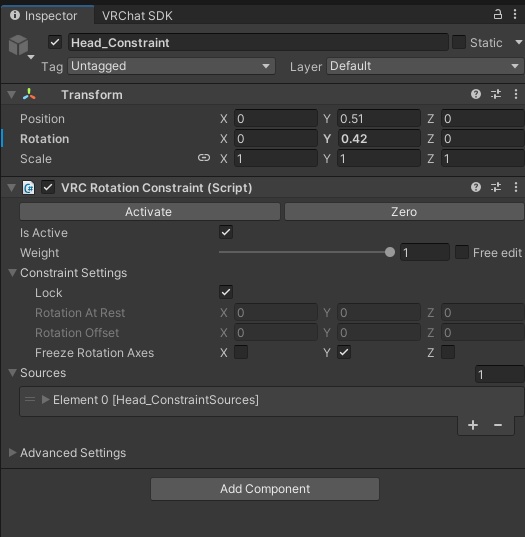Image resolution: width=525 pixels, height=537 pixels.
Task: Click the Rotation X field
Action: pos(276,138)
